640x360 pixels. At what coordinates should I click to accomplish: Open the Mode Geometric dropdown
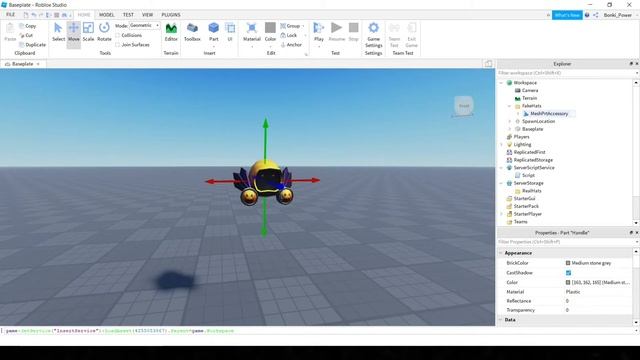[144, 25]
